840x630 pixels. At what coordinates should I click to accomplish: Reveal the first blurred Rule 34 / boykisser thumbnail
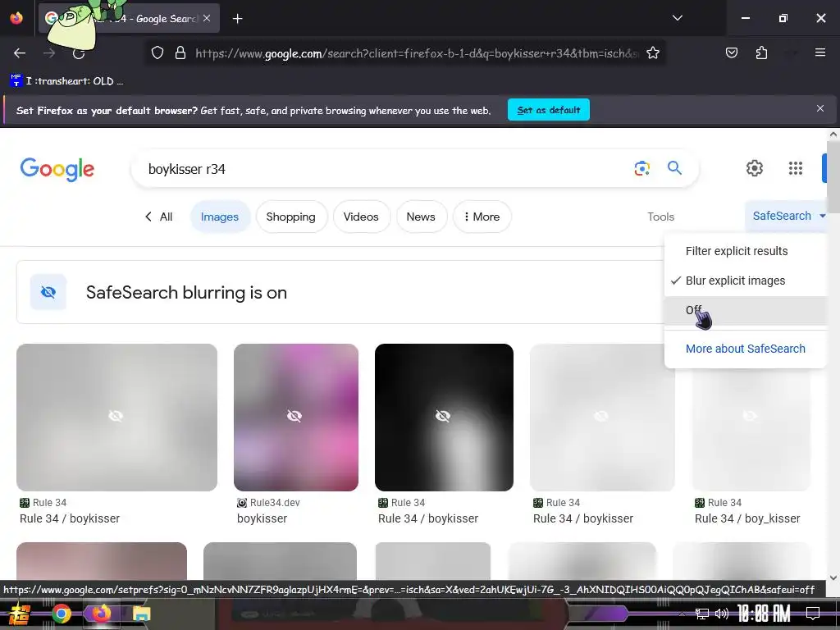coord(116,418)
